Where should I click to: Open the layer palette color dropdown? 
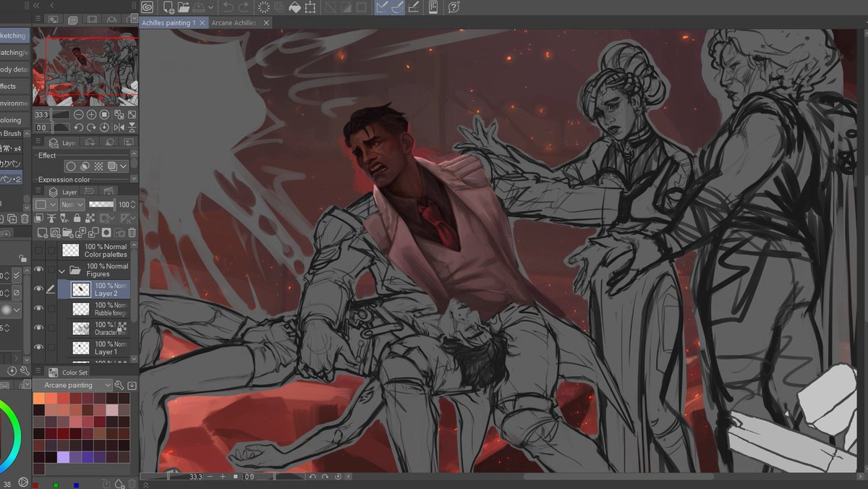click(45, 205)
